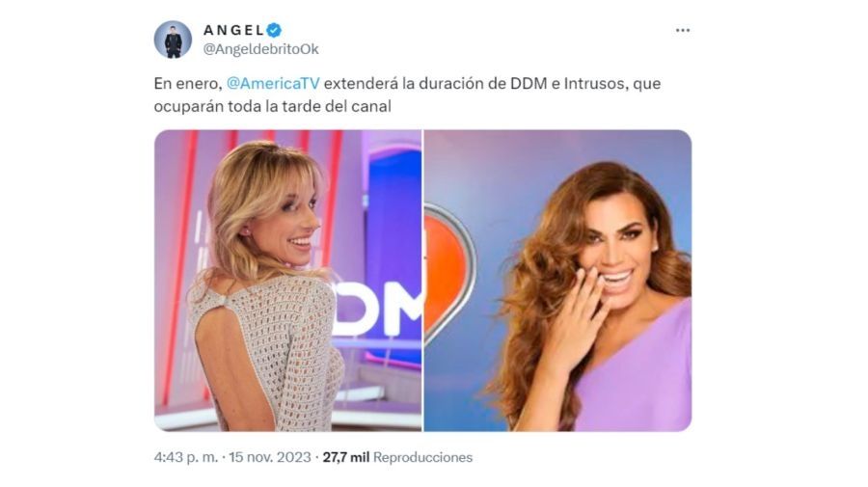Open the right photo of the woman in purple
The width and height of the screenshot is (868, 487).
[558, 281]
